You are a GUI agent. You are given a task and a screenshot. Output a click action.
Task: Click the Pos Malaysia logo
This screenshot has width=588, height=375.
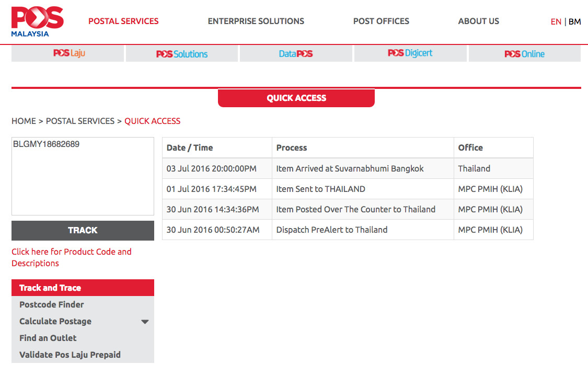[38, 22]
